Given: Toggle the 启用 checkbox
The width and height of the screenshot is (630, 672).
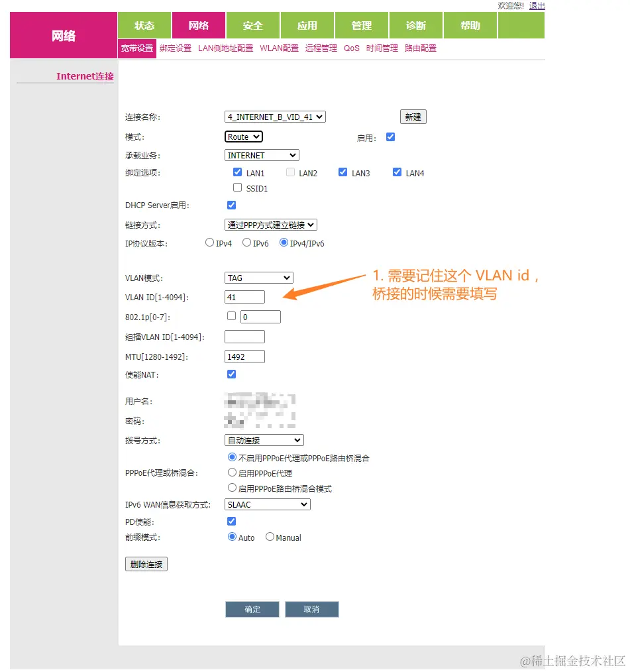Looking at the screenshot, I should click(x=390, y=137).
